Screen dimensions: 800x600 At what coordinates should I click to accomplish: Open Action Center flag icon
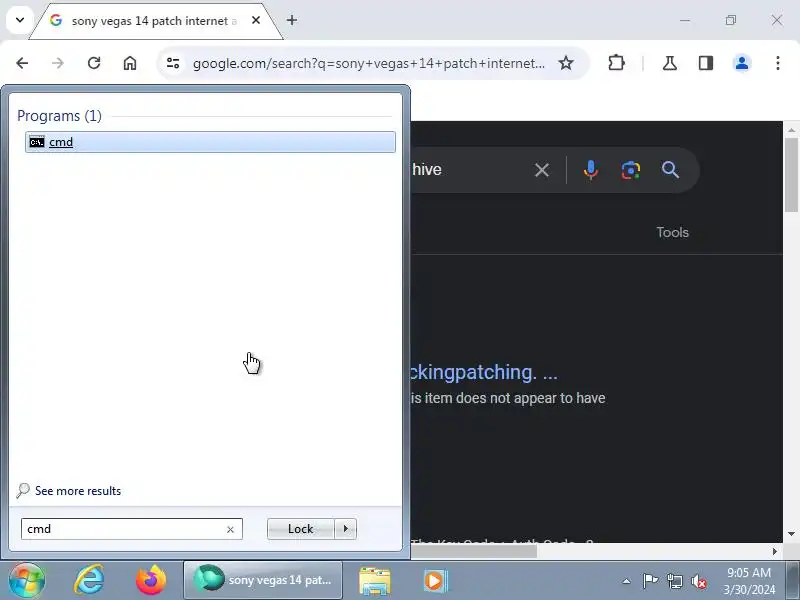click(x=650, y=581)
